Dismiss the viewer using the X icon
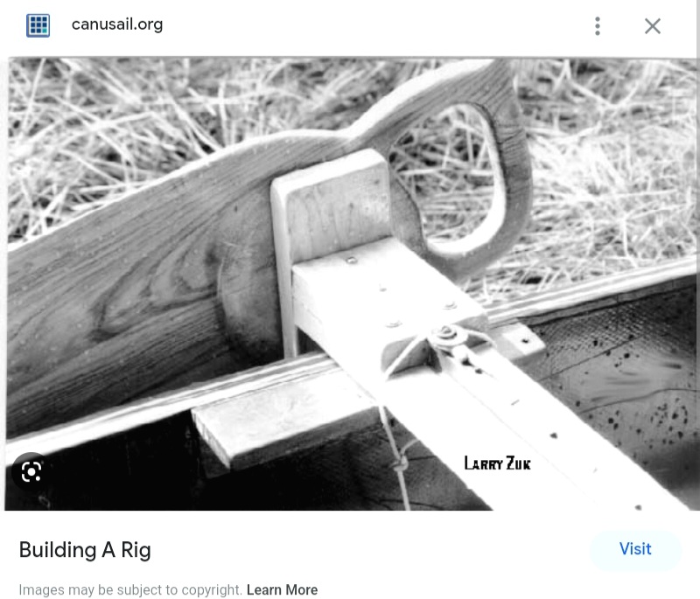This screenshot has height=599, width=700. [653, 26]
